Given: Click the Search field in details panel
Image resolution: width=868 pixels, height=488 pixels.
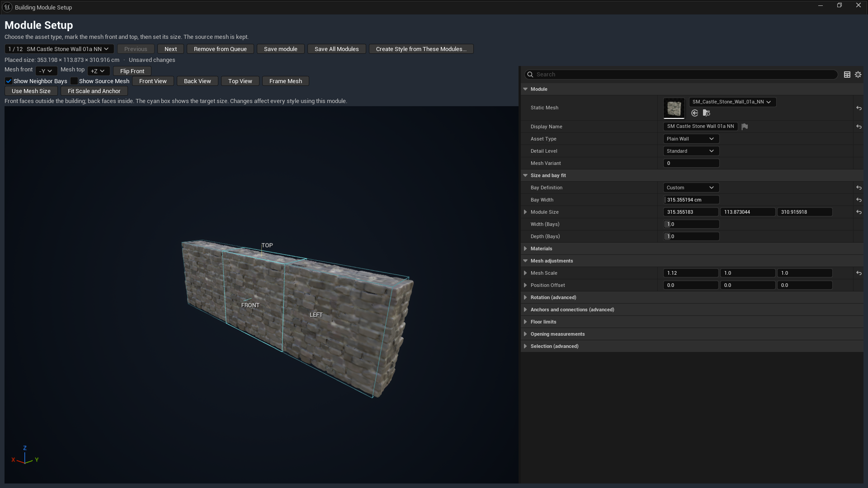Looking at the screenshot, I should [x=681, y=75].
